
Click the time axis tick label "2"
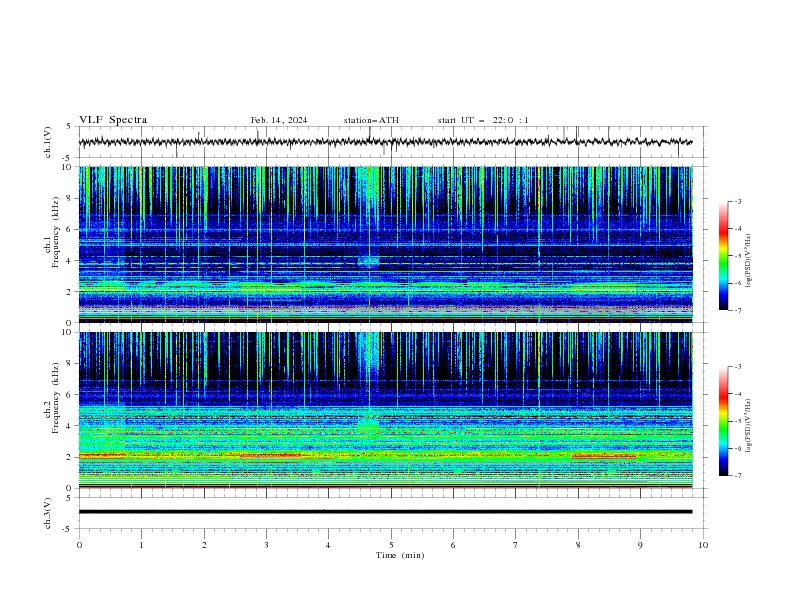pos(204,545)
